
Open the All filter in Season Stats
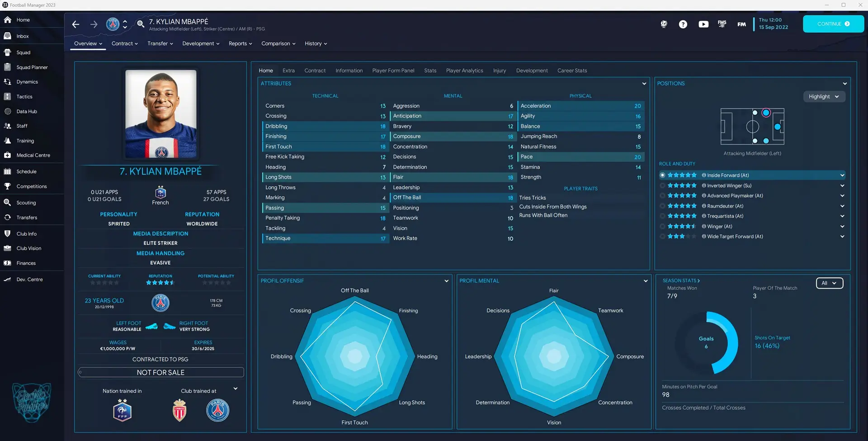point(830,283)
